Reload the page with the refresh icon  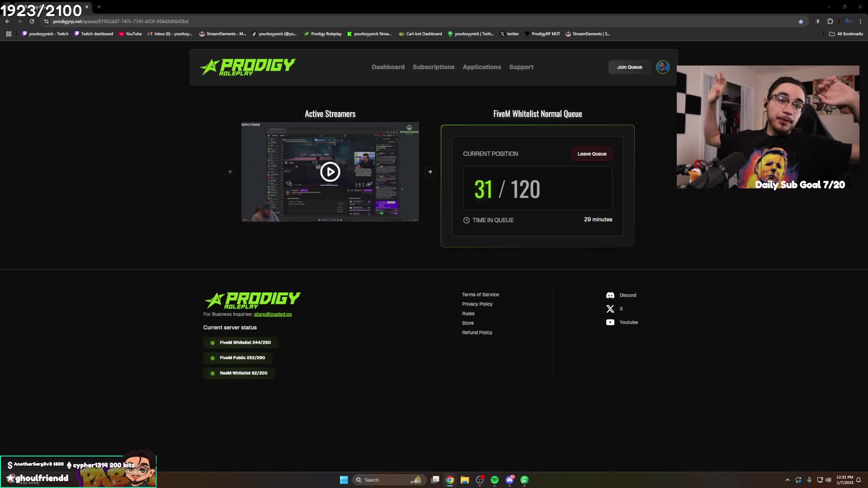pos(32,21)
